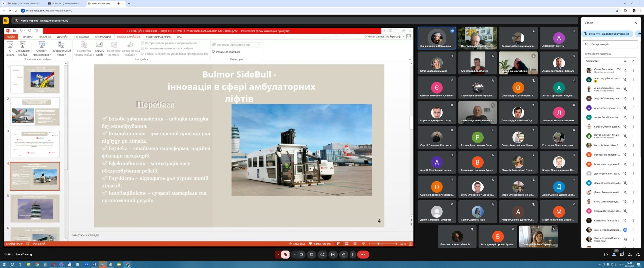Open Microsoft Word from the Windows taskbar

pos(95,264)
